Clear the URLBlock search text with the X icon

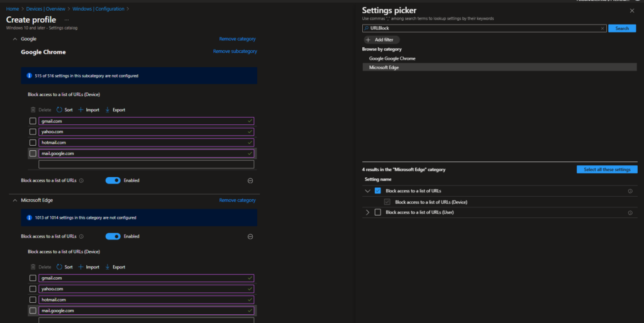click(602, 28)
